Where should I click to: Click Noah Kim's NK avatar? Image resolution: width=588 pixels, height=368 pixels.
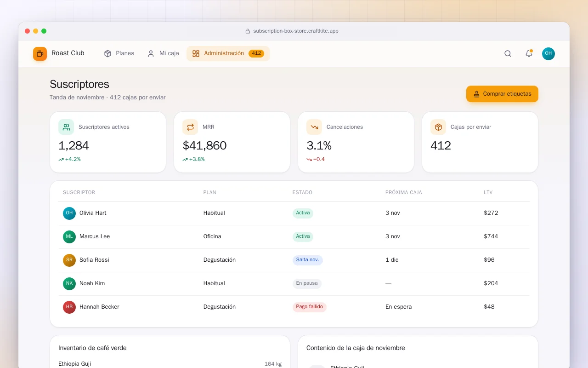click(x=69, y=284)
